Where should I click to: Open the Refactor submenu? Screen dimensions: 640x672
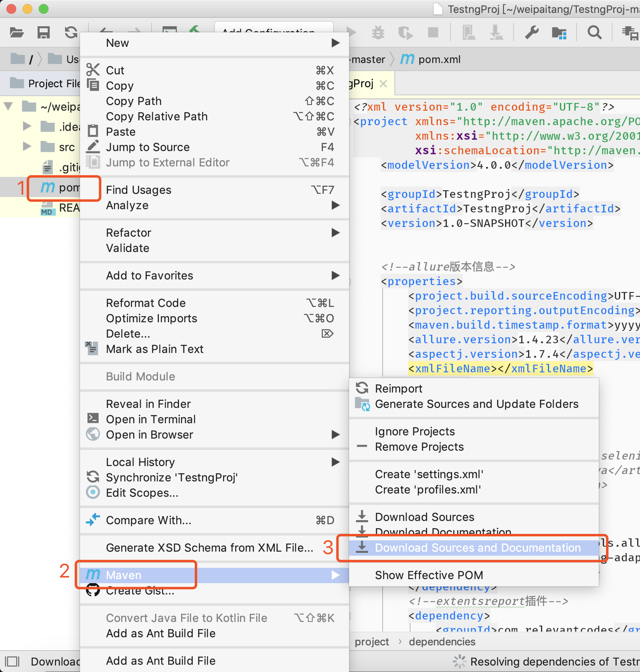215,233
